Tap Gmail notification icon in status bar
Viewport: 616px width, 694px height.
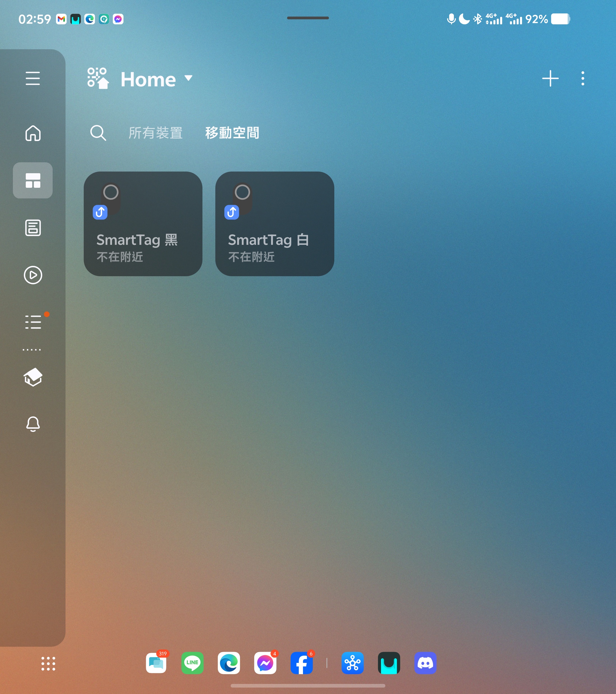(61, 19)
